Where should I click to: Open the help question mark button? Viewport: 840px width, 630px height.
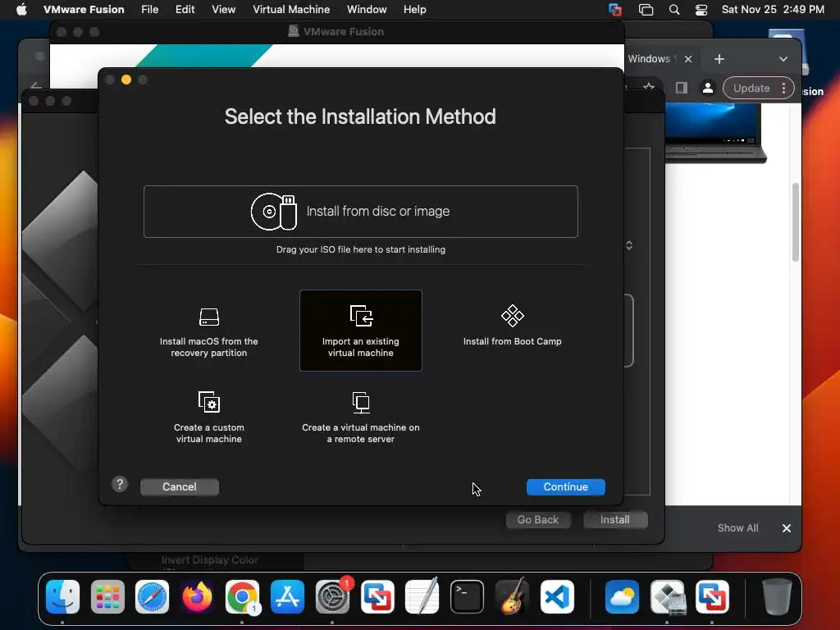(x=120, y=484)
